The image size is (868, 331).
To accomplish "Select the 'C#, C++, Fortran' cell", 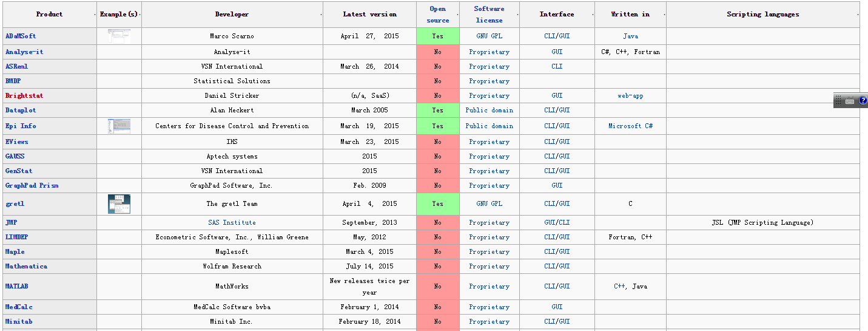I will tap(630, 52).
